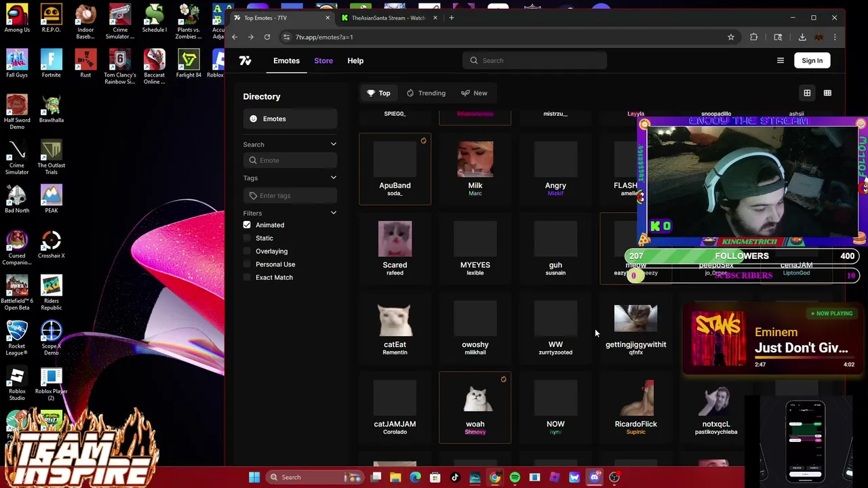Click the 7TV top search field
The width and height of the screenshot is (868, 488).
[x=535, y=60]
